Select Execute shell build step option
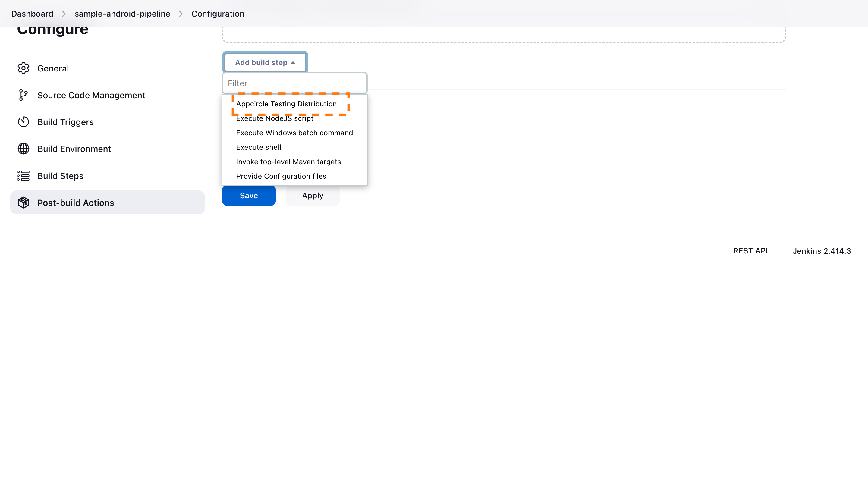This screenshot has height=490, width=868. tap(259, 147)
